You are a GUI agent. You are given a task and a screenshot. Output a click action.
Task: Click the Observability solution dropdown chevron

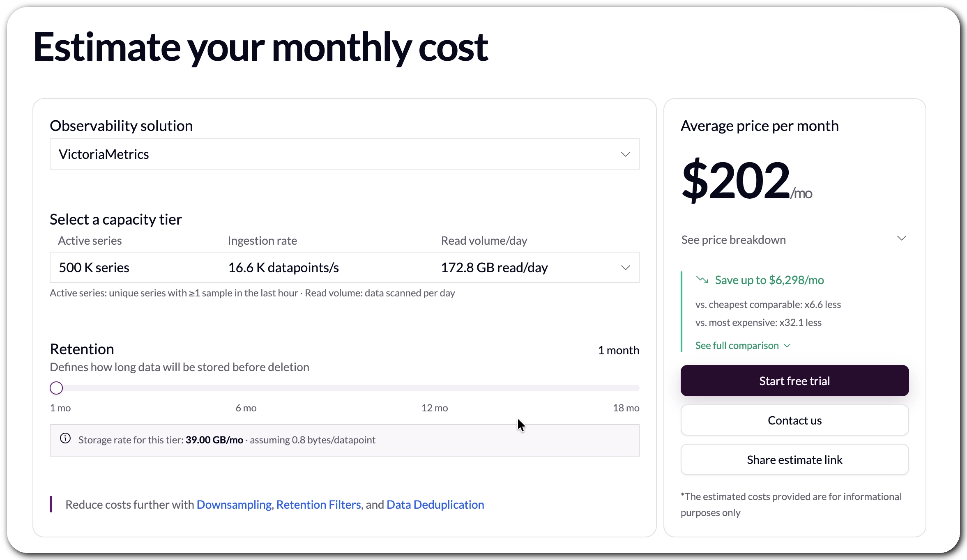click(x=625, y=154)
